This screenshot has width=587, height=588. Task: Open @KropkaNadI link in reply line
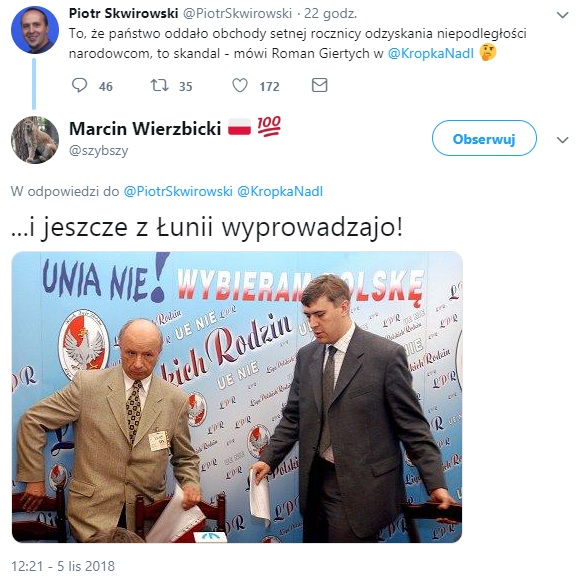(280, 191)
